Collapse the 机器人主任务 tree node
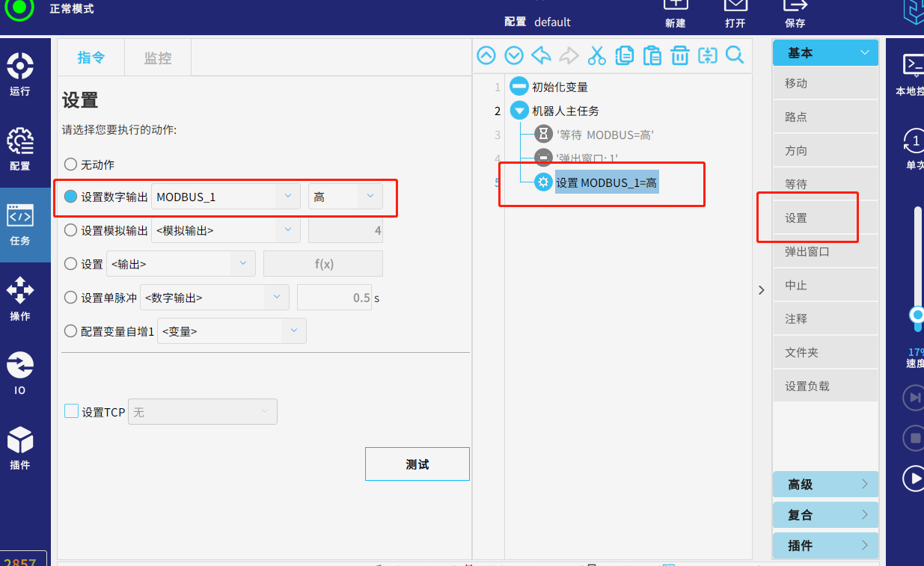924x566 pixels. [x=519, y=111]
